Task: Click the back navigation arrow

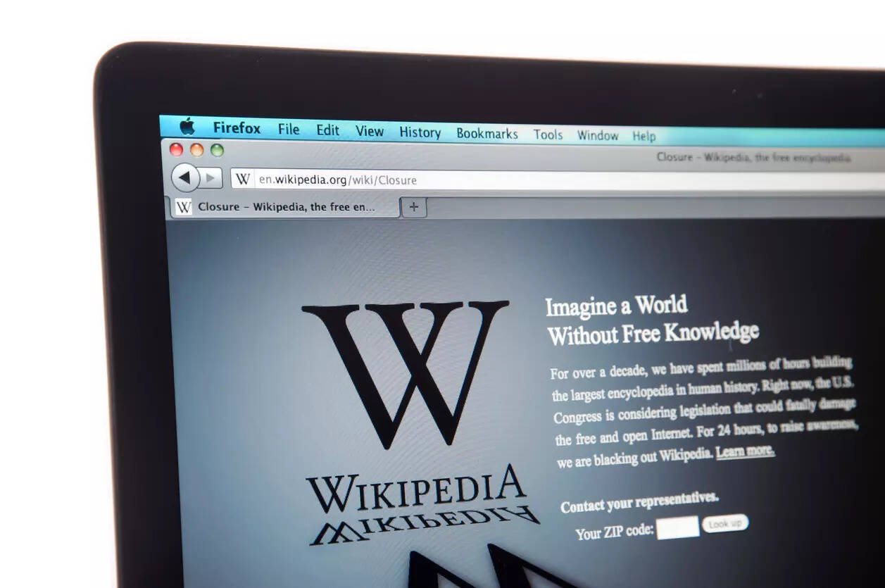Action: click(x=186, y=177)
